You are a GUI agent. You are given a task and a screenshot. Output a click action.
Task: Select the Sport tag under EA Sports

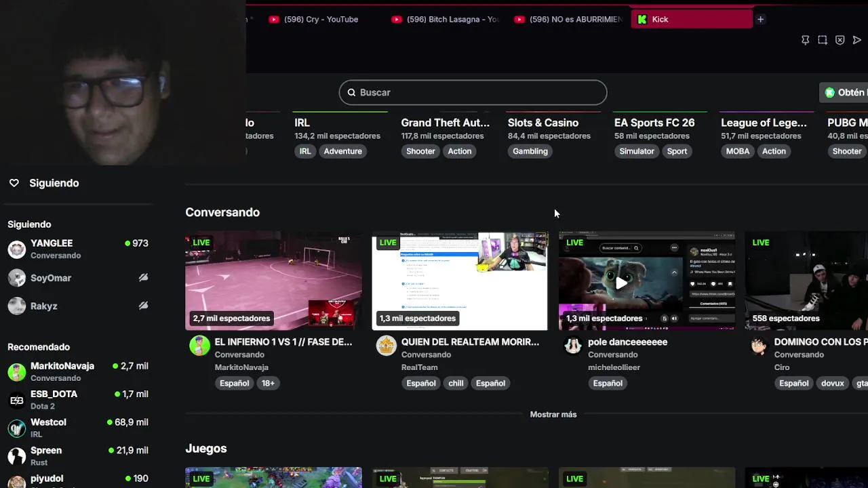tap(677, 151)
